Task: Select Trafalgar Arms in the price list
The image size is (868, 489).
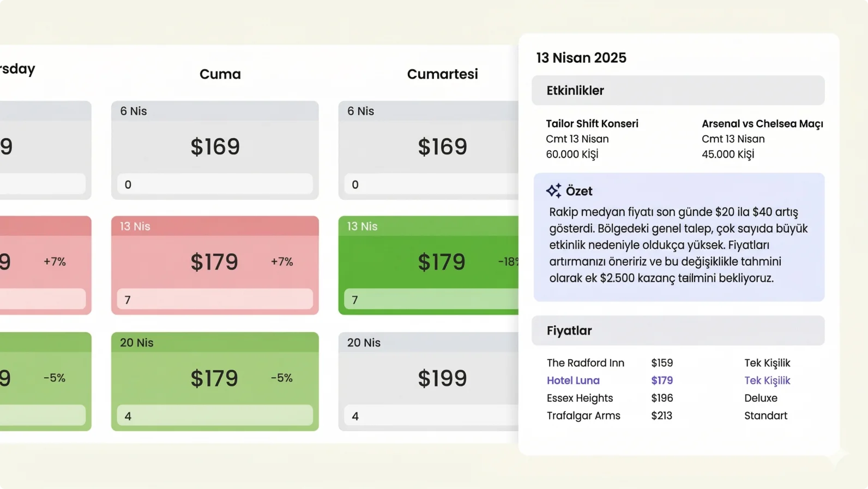Action: pos(583,415)
